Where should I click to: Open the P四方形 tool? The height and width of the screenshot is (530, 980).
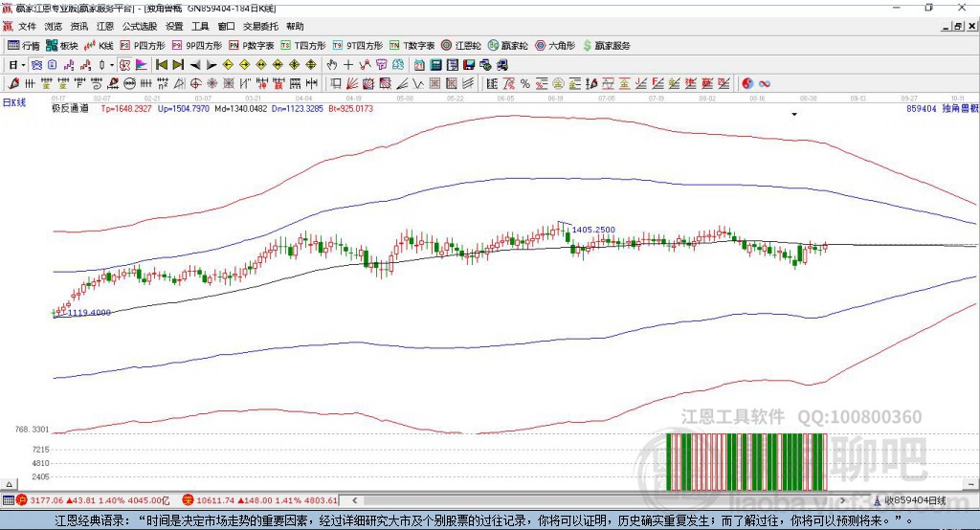[x=143, y=46]
